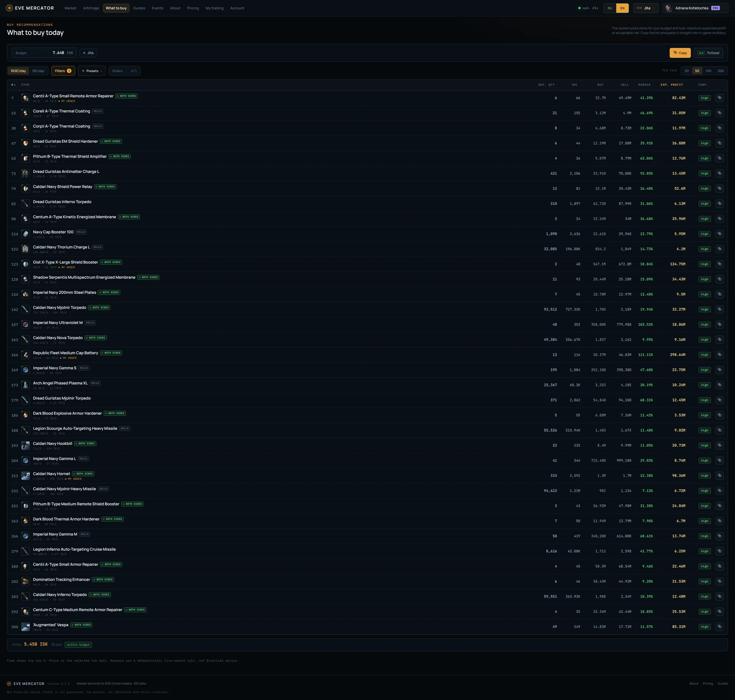735x700 pixels.
Task: Copy the Dread Guristas Antimatter Charge L row
Action: click(x=719, y=173)
